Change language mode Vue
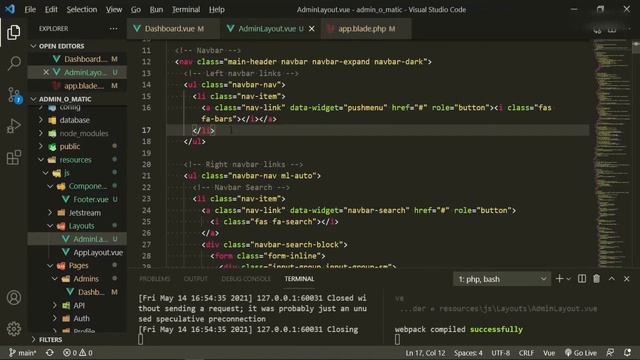This screenshot has width=640, height=360. pos(549,353)
